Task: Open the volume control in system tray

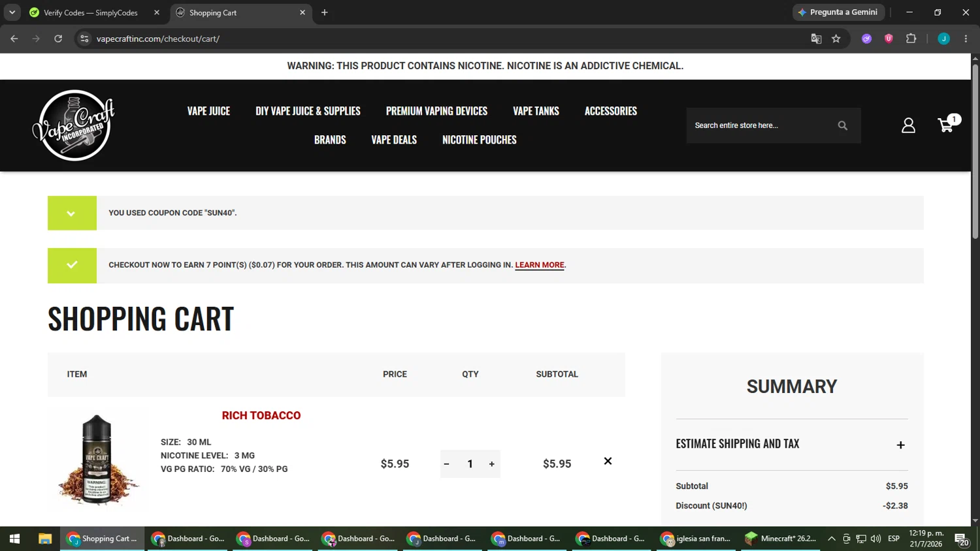Action: click(x=875, y=539)
